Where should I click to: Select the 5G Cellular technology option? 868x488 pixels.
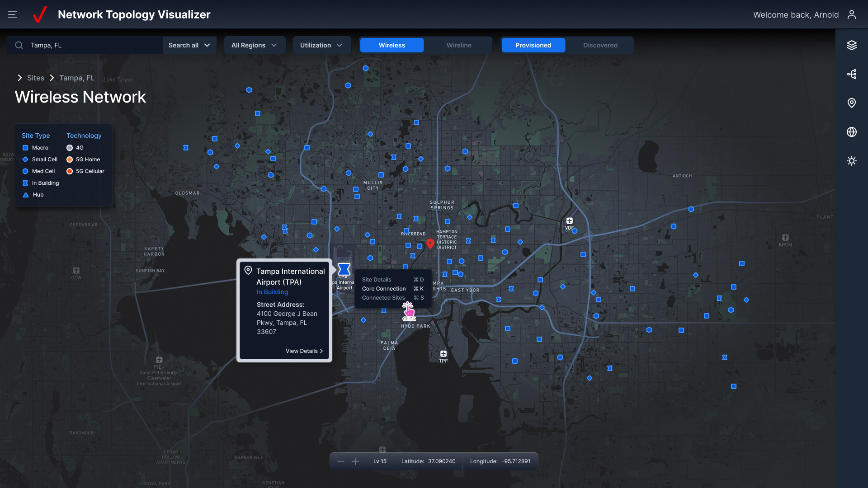click(85, 171)
